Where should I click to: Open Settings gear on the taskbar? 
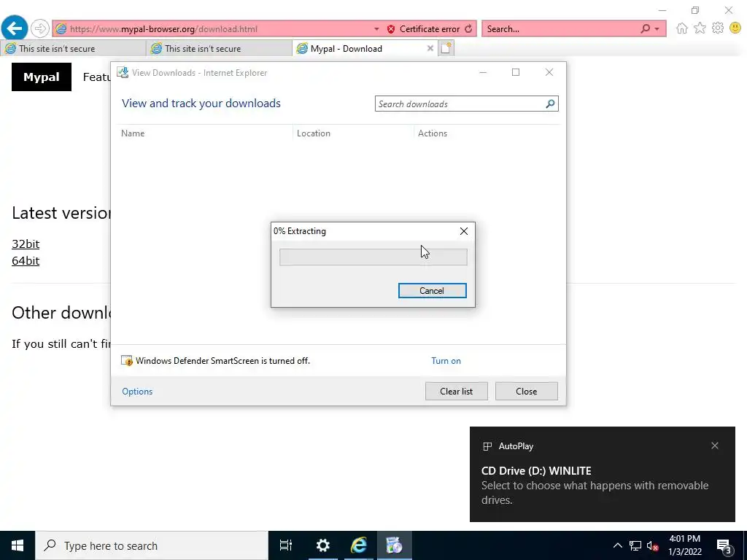[322, 545]
